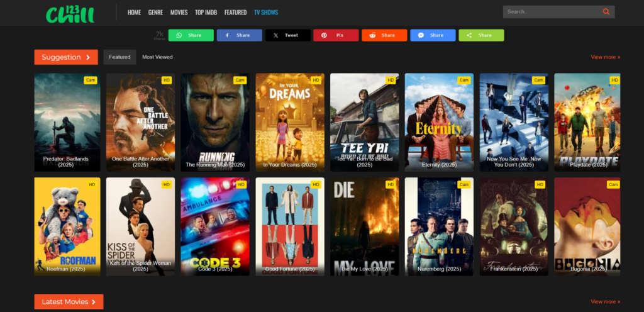
Task: Click the HD badge on In Your Dreams
Action: pos(316,80)
